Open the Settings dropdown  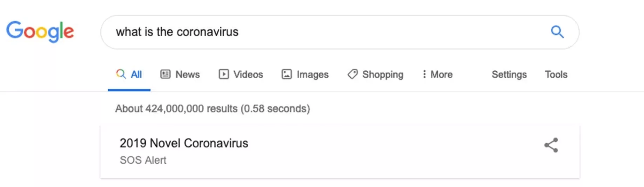coord(509,74)
